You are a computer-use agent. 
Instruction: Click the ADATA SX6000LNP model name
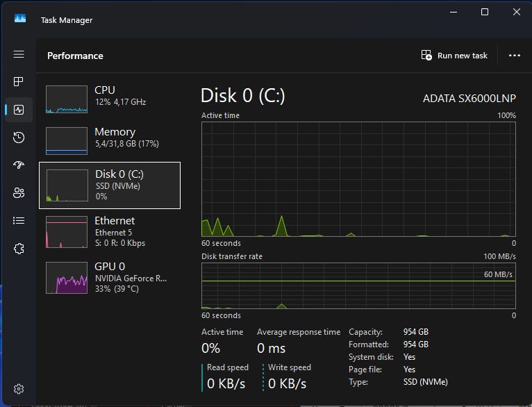(469, 99)
